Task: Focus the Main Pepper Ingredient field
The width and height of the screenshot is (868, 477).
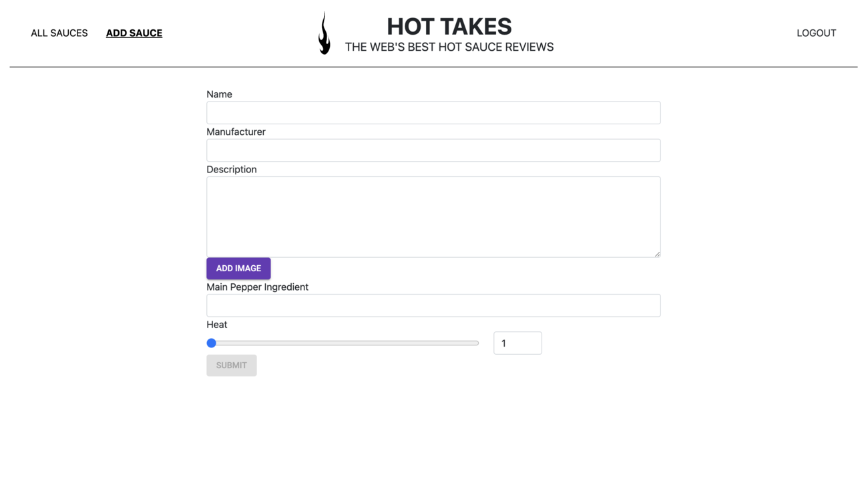Action: pyautogui.click(x=433, y=305)
